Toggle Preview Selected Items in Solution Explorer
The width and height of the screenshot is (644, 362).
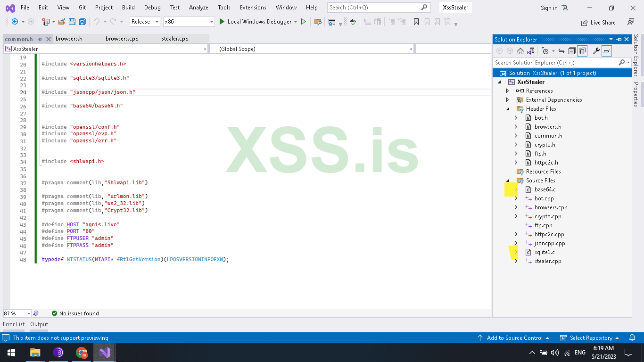pyautogui.click(x=607, y=51)
